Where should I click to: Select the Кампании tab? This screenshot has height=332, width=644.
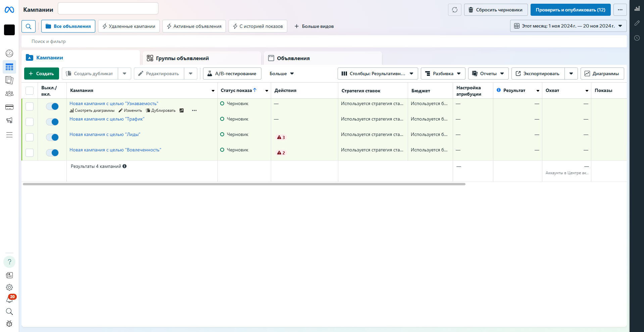81,57
